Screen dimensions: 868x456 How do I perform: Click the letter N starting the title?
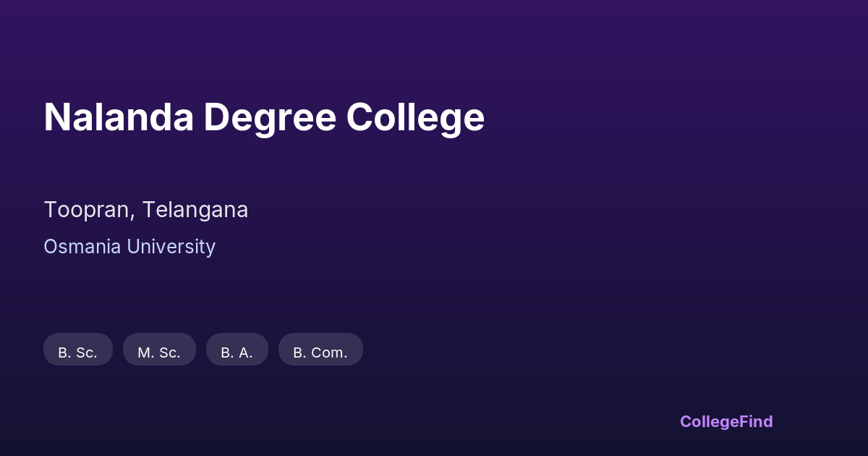56,117
